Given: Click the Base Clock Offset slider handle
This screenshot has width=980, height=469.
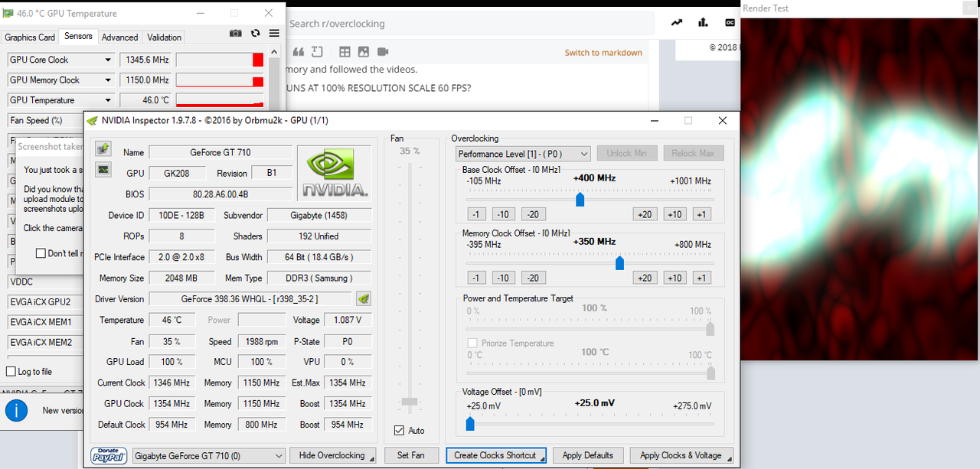Looking at the screenshot, I should (x=580, y=200).
